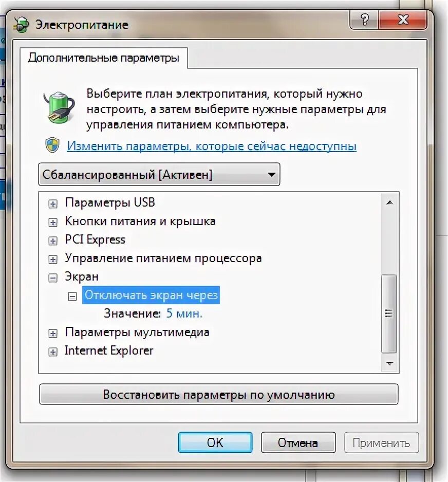Select the Дополнительные параметры tab
The image size is (448, 482).
(x=104, y=58)
